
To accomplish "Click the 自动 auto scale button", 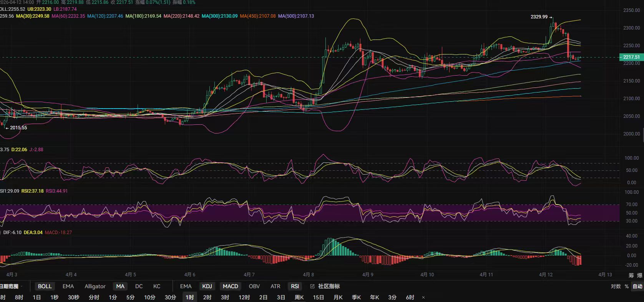I will pyautogui.click(x=637, y=286).
